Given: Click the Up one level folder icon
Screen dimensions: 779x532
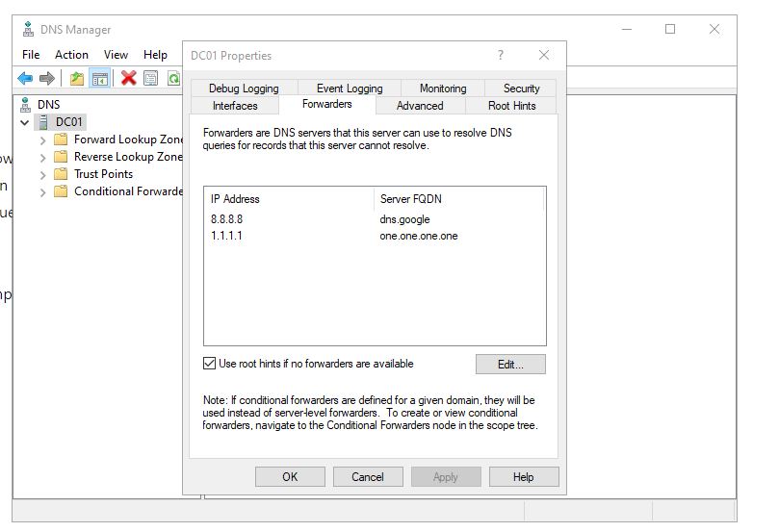Looking at the screenshot, I should coord(76,78).
